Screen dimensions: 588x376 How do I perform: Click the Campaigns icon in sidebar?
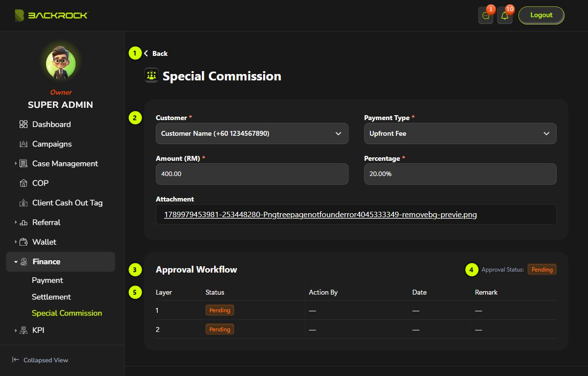24,144
